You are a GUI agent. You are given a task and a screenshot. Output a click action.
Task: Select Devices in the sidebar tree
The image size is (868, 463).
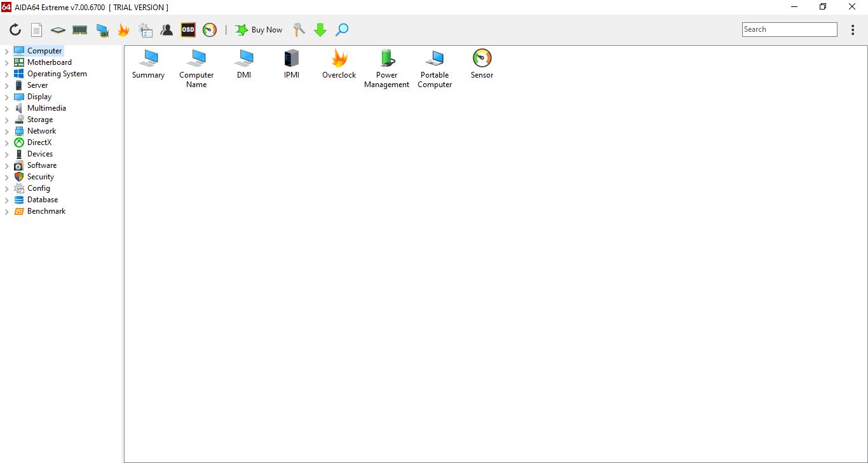(34, 154)
